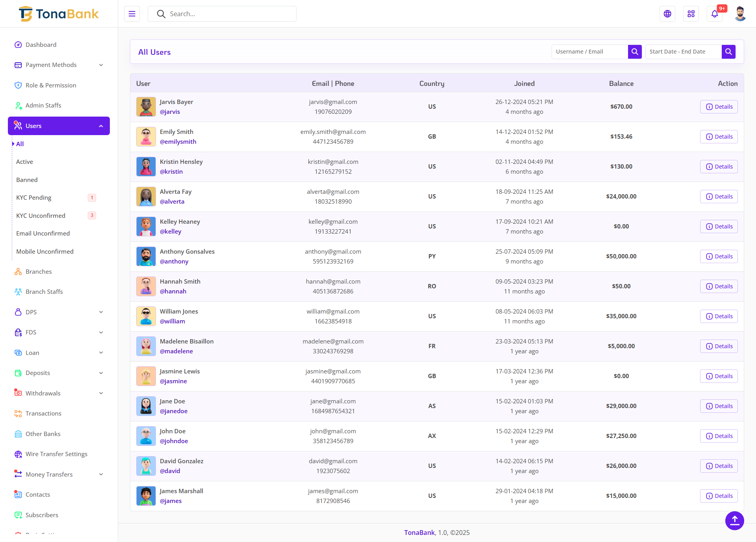Click the scroll-to-top arrow button
The height and width of the screenshot is (542, 756).
point(734,520)
